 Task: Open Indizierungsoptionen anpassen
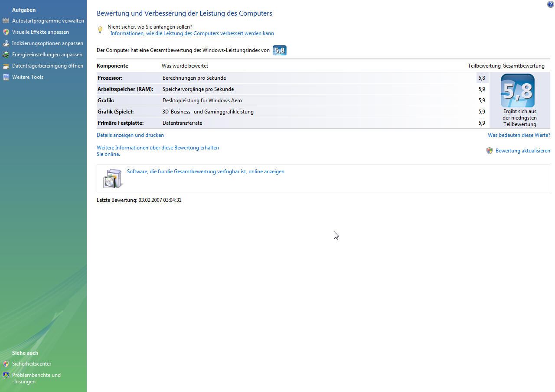pos(48,43)
